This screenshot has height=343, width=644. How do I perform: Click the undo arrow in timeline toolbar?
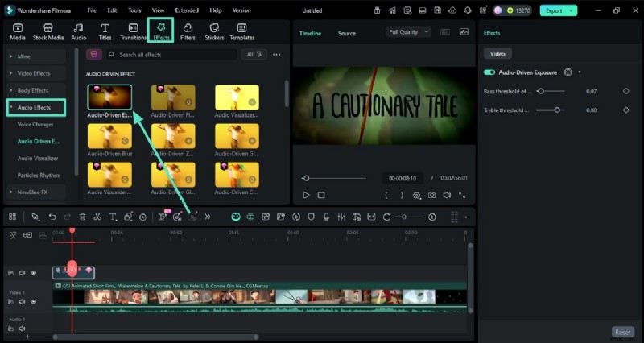click(52, 217)
